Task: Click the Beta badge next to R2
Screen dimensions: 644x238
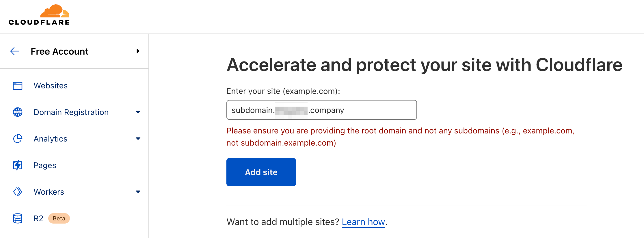Action: click(x=59, y=218)
